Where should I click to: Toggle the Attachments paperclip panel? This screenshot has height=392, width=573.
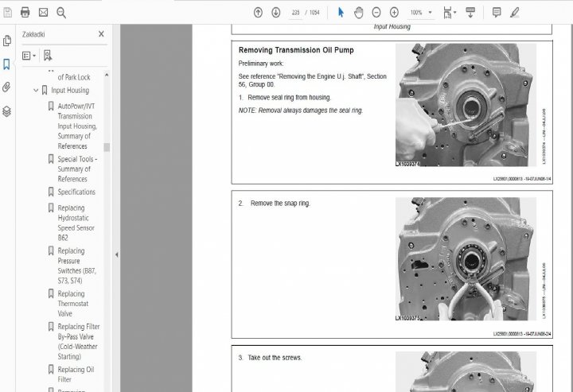click(7, 87)
